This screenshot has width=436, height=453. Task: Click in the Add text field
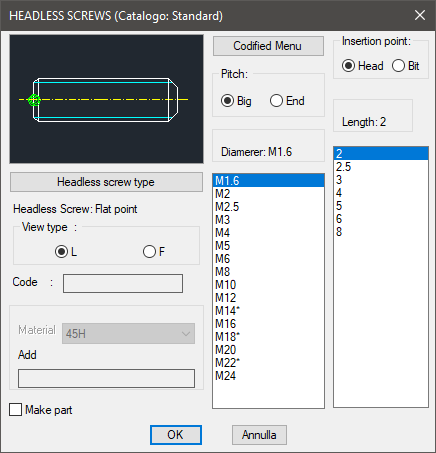coord(106,378)
